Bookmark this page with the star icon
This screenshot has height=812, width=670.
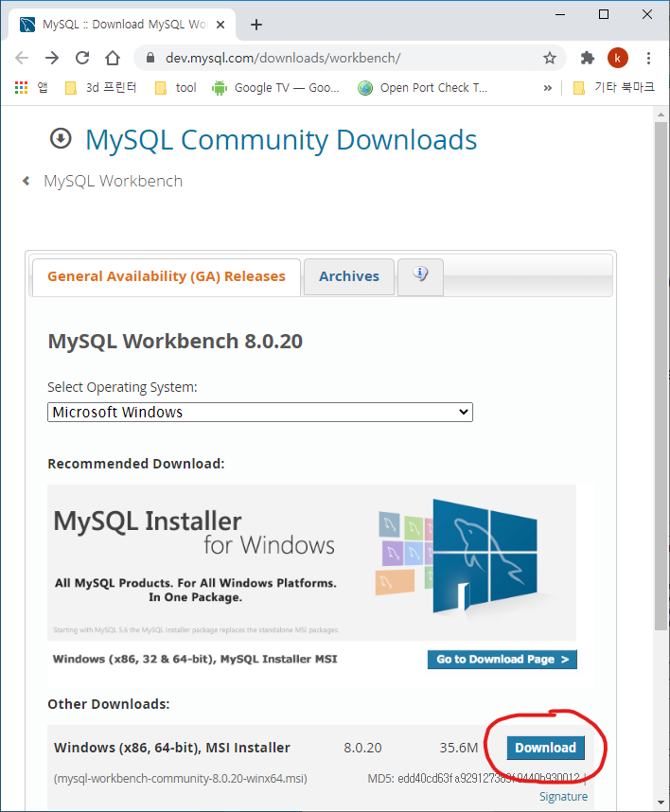[550, 58]
